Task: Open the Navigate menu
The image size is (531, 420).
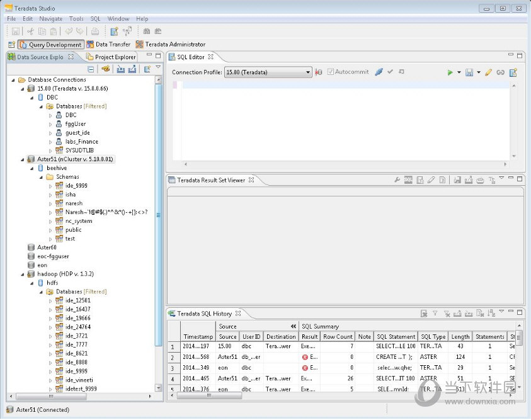Action: coord(51,19)
